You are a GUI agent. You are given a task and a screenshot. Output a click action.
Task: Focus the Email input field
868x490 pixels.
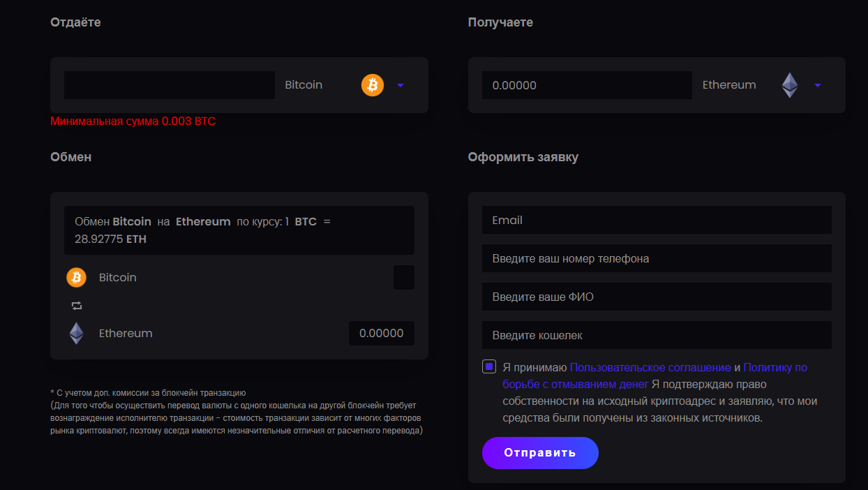point(657,220)
